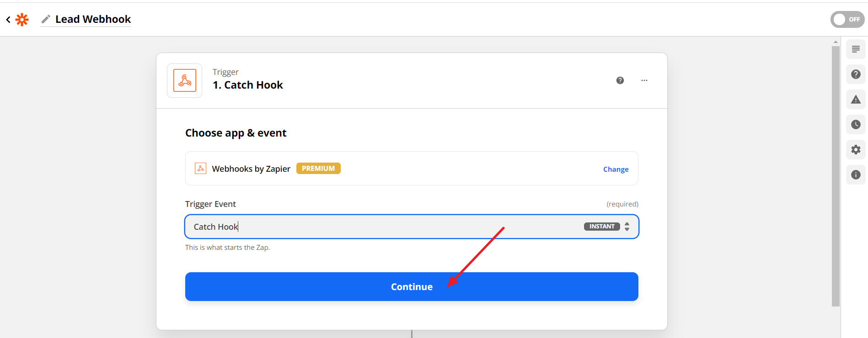Viewport: 868px width, 338px height.
Task: Click the up-down arrows in Trigger Event field
Action: coord(627,227)
